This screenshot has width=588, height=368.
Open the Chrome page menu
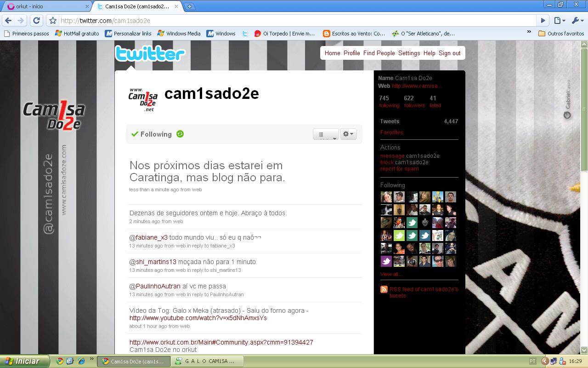[559, 20]
